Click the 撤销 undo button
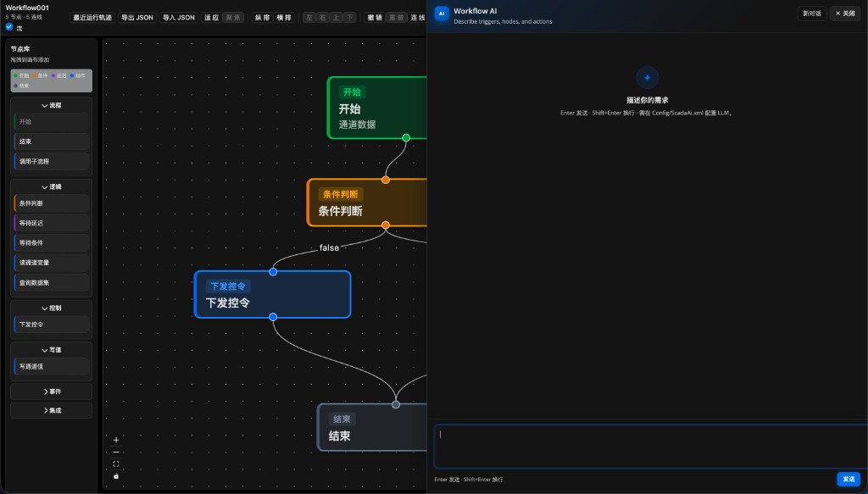868x494 pixels. tap(375, 18)
